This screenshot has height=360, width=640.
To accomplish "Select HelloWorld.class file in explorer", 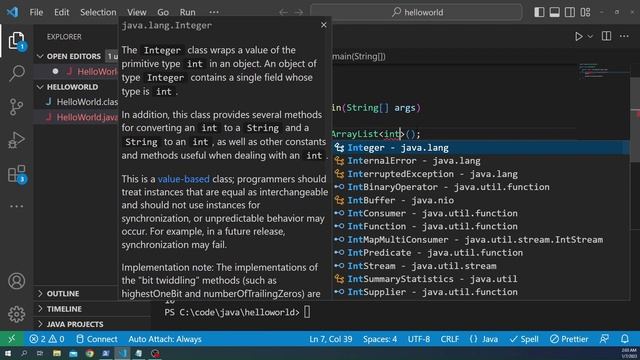I will [x=82, y=102].
